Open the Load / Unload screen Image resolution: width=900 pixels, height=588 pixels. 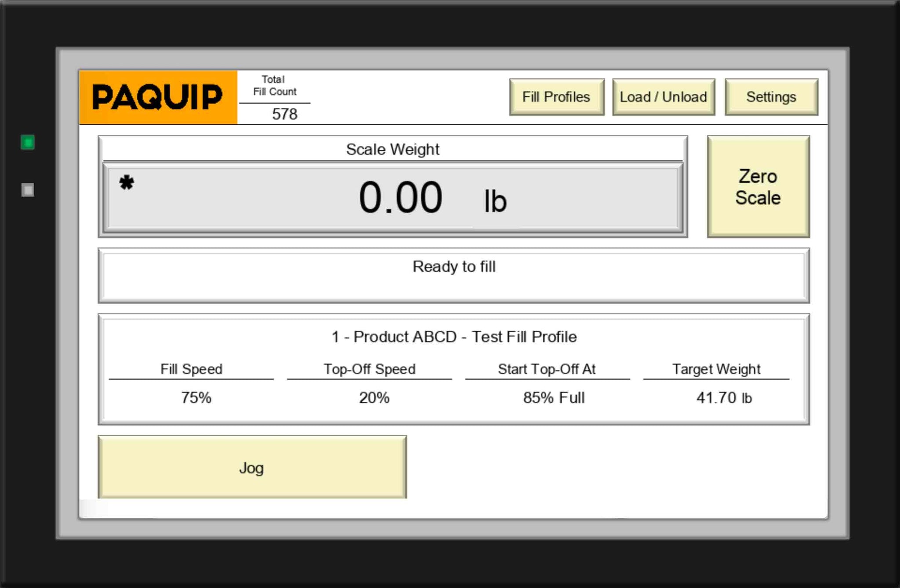tap(663, 97)
